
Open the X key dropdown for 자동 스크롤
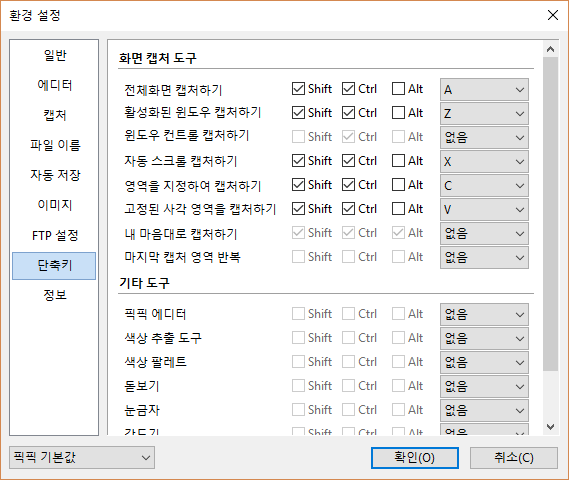(x=484, y=161)
